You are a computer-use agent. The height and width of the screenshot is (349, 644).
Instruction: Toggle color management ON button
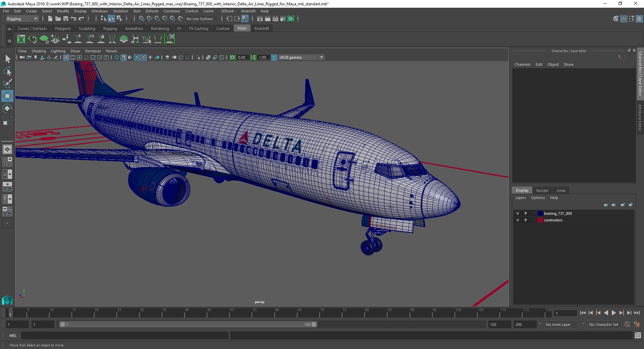pyautogui.click(x=274, y=57)
